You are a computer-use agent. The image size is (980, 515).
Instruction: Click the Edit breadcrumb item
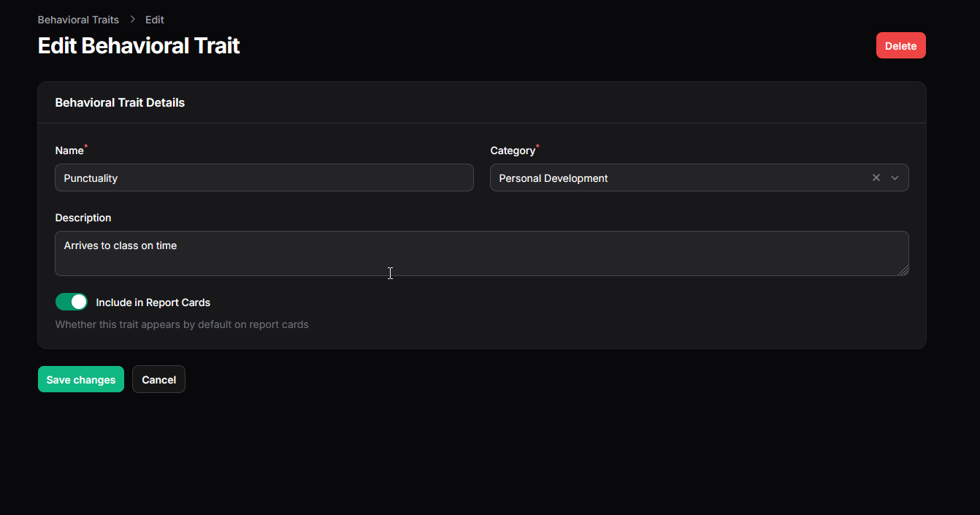[x=154, y=20]
